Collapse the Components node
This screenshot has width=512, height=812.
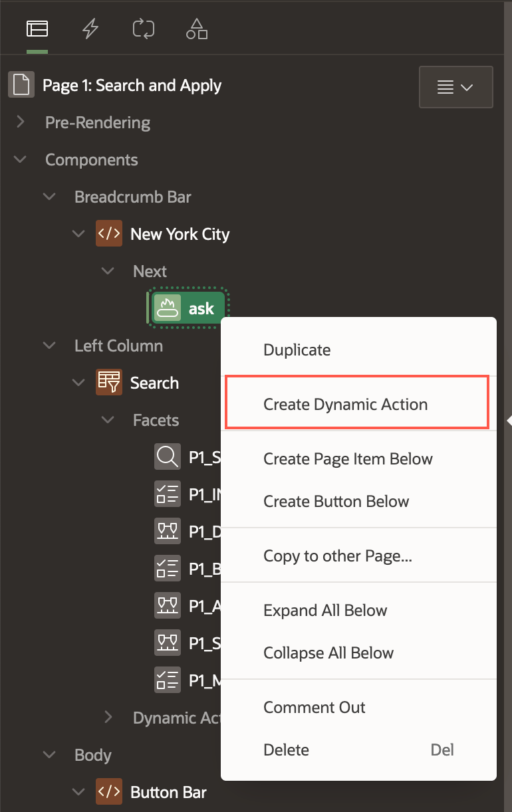[21, 159]
